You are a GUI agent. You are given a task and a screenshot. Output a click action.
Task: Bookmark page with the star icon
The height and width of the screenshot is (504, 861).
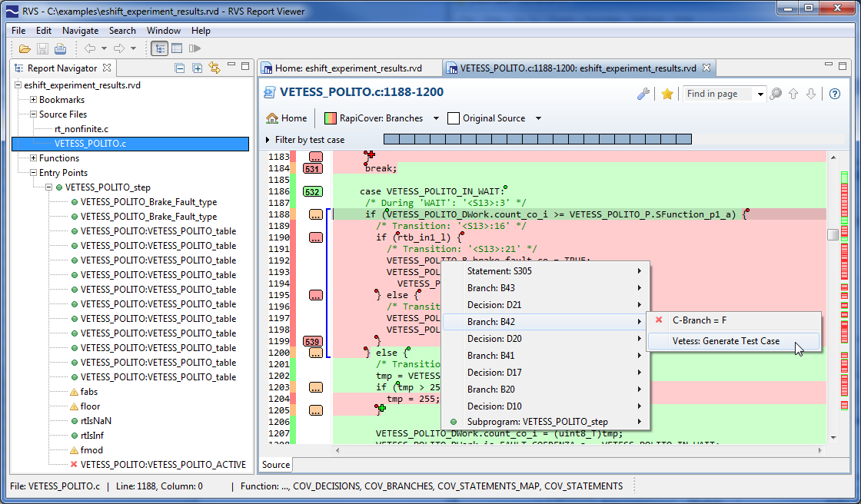[667, 94]
